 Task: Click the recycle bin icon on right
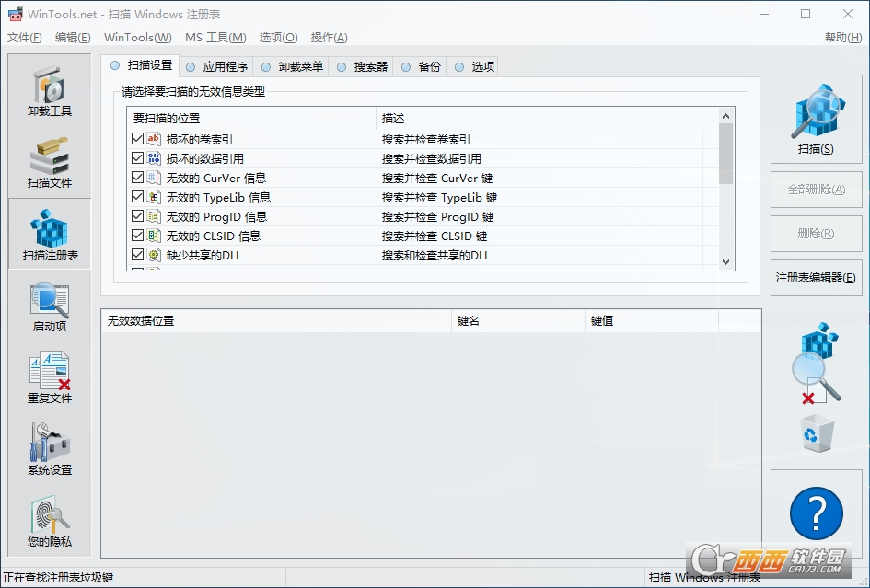(x=818, y=433)
